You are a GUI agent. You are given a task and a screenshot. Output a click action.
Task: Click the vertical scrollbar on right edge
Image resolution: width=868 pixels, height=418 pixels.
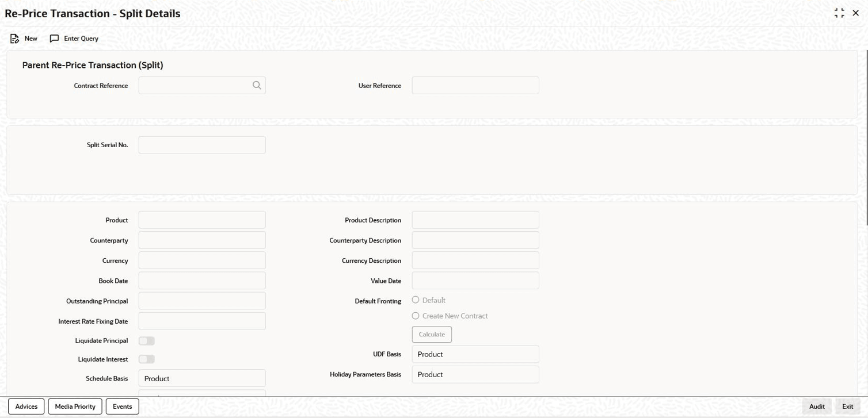click(866, 138)
